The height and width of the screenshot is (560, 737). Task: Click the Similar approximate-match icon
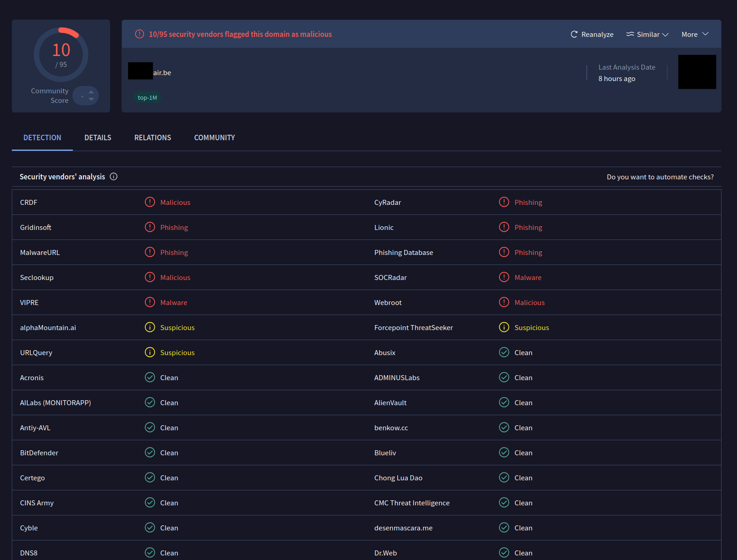pyautogui.click(x=630, y=34)
